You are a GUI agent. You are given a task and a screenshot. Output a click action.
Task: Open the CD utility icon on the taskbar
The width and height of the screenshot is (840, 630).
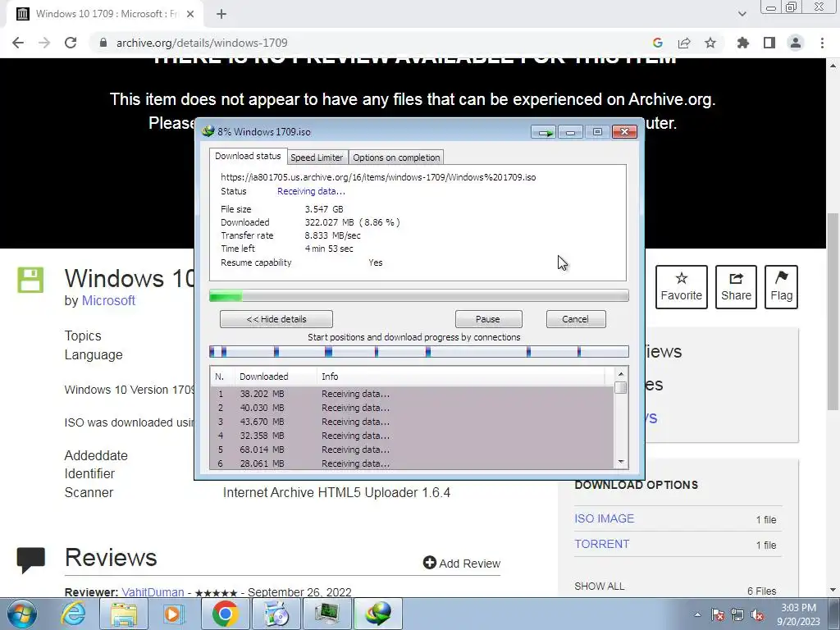click(276, 614)
